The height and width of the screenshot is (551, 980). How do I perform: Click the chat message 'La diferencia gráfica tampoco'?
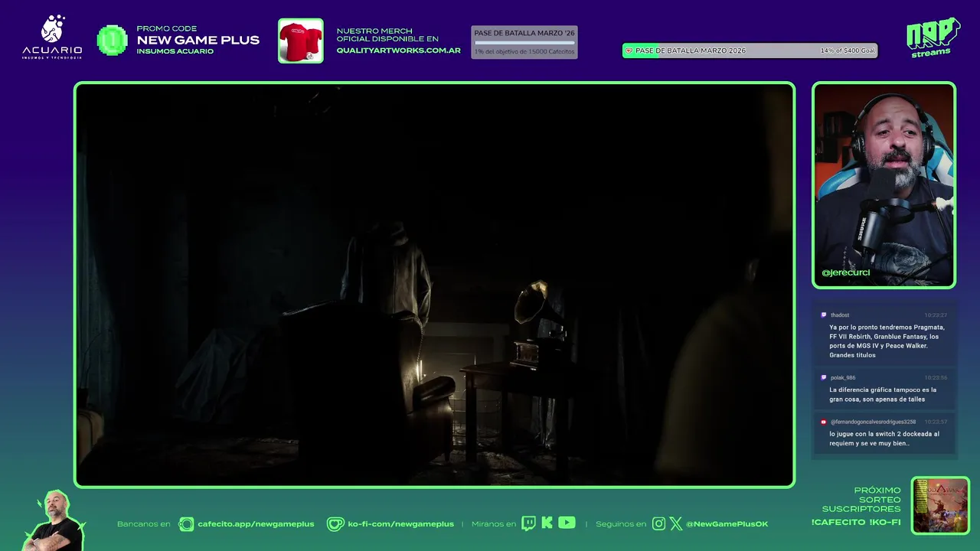(x=883, y=394)
